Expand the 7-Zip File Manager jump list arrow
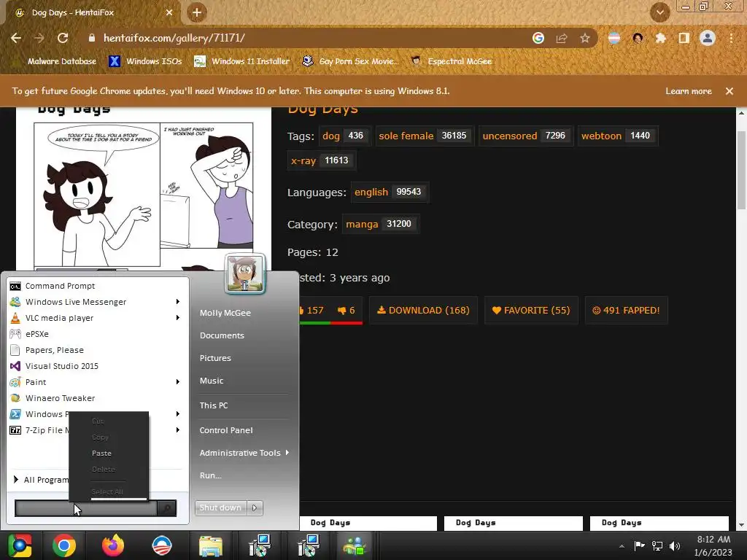Viewport: 747px width, 560px height. click(x=178, y=430)
